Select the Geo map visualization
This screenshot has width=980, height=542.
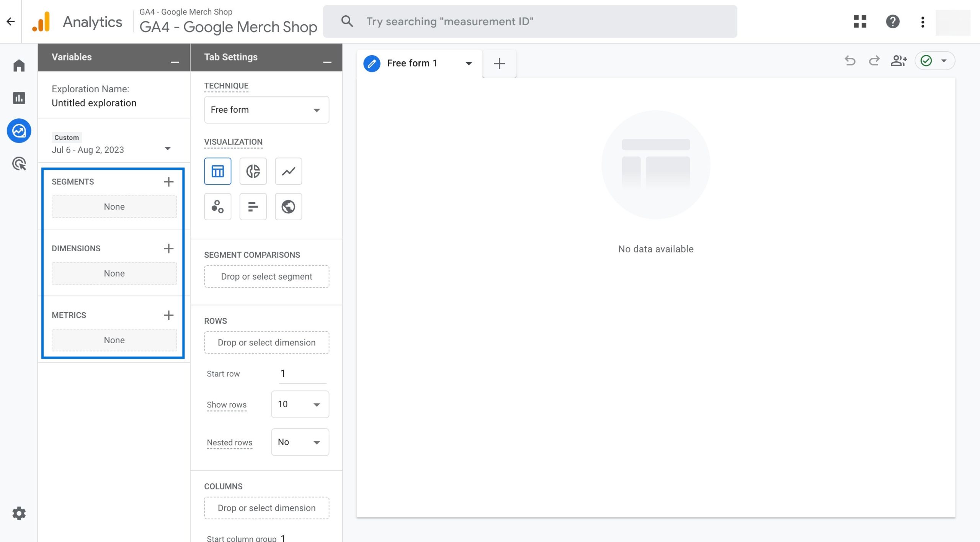coord(288,207)
